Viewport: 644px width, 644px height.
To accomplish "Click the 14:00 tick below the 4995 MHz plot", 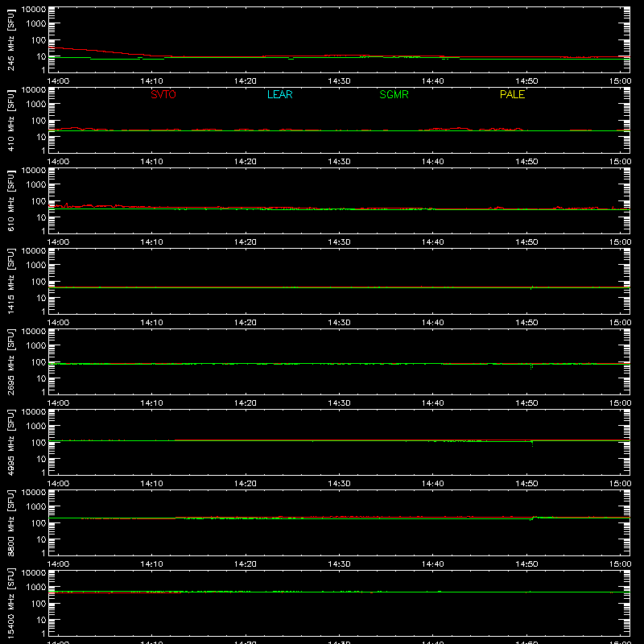I will coord(58,484).
